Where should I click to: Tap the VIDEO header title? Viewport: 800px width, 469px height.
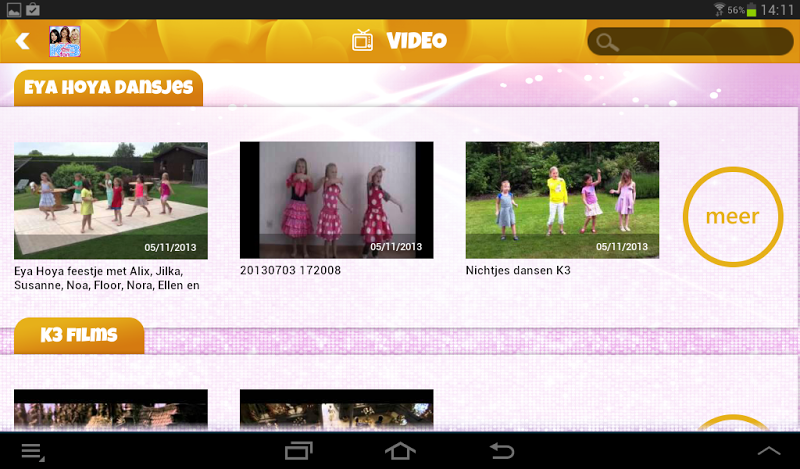click(x=416, y=41)
